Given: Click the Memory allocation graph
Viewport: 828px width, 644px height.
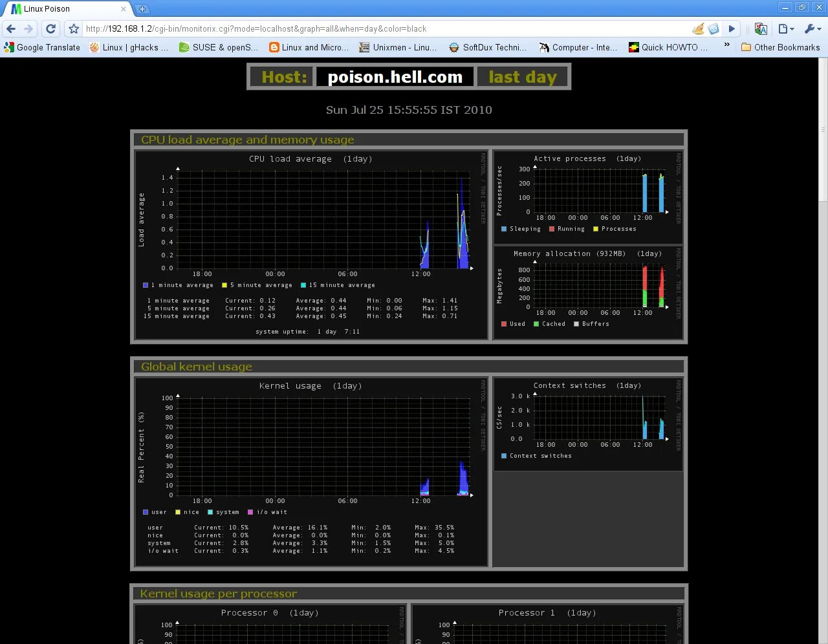Looking at the screenshot, I should [589, 291].
